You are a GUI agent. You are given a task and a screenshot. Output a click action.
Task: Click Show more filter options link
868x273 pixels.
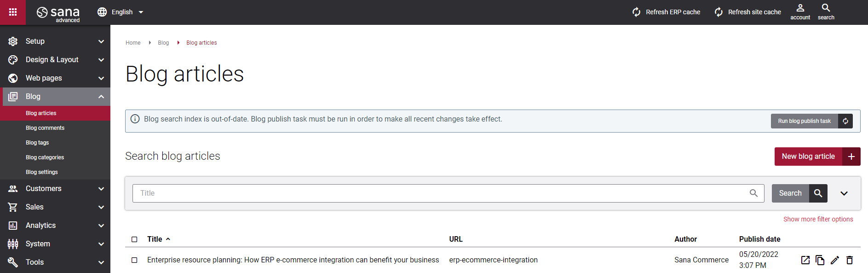(818, 219)
